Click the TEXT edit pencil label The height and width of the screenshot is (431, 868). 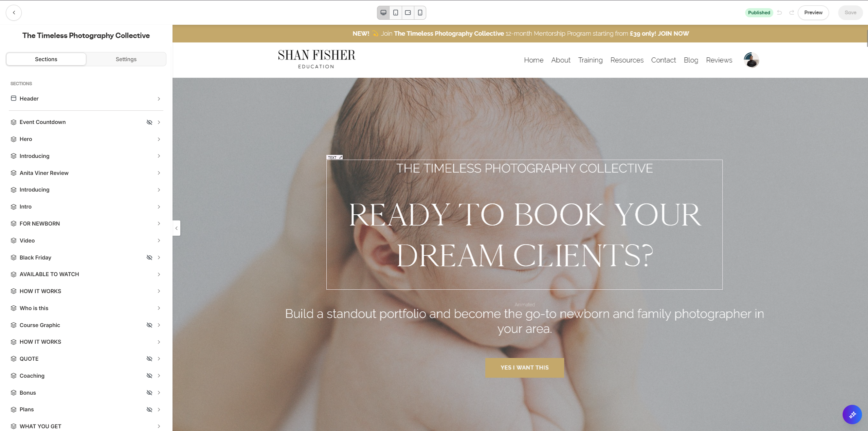point(334,157)
